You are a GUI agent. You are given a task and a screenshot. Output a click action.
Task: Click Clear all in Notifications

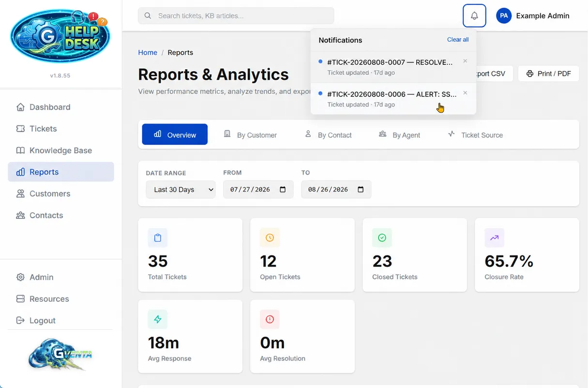pos(458,40)
